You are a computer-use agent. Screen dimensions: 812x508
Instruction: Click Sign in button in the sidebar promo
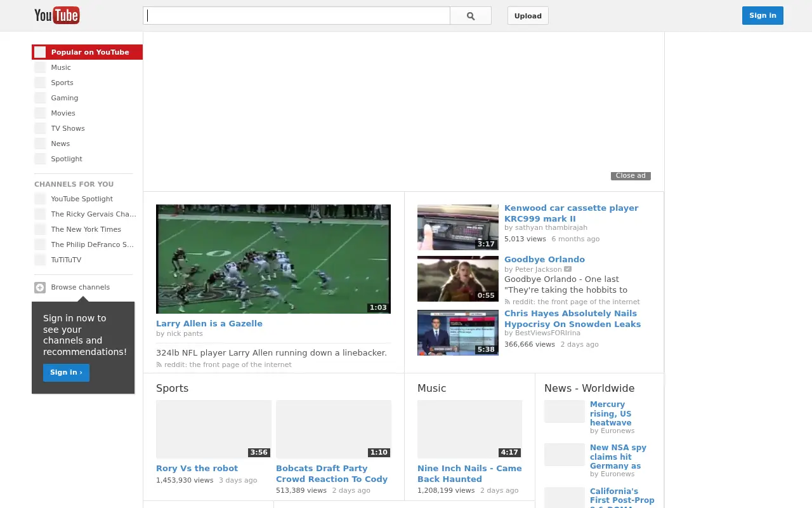click(x=67, y=373)
